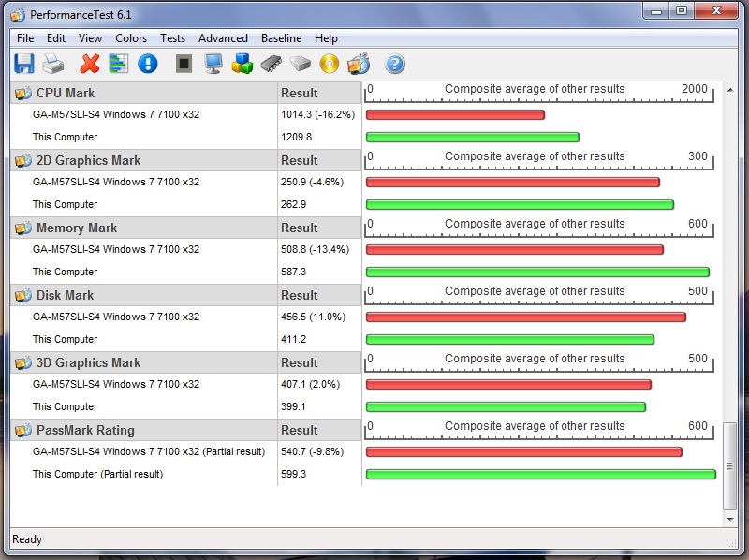Viewport: 749px width, 560px height.
Task: Open the Tests menu
Action: 172,38
